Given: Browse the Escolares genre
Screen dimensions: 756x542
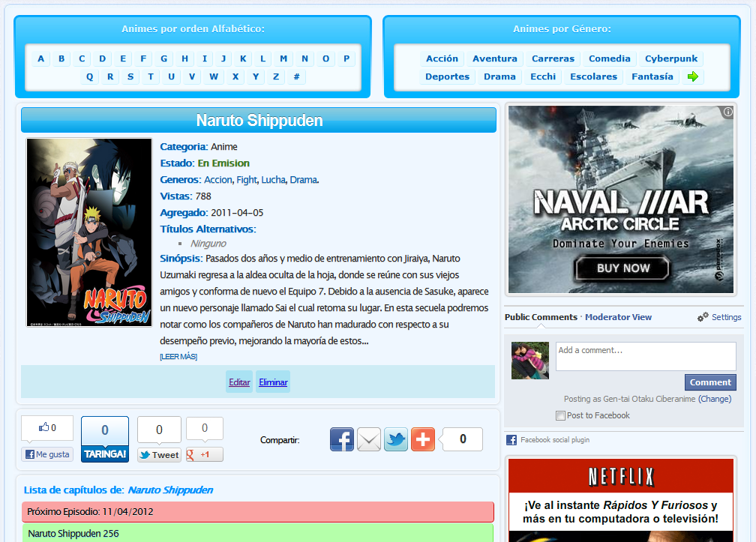Looking at the screenshot, I should tap(593, 76).
